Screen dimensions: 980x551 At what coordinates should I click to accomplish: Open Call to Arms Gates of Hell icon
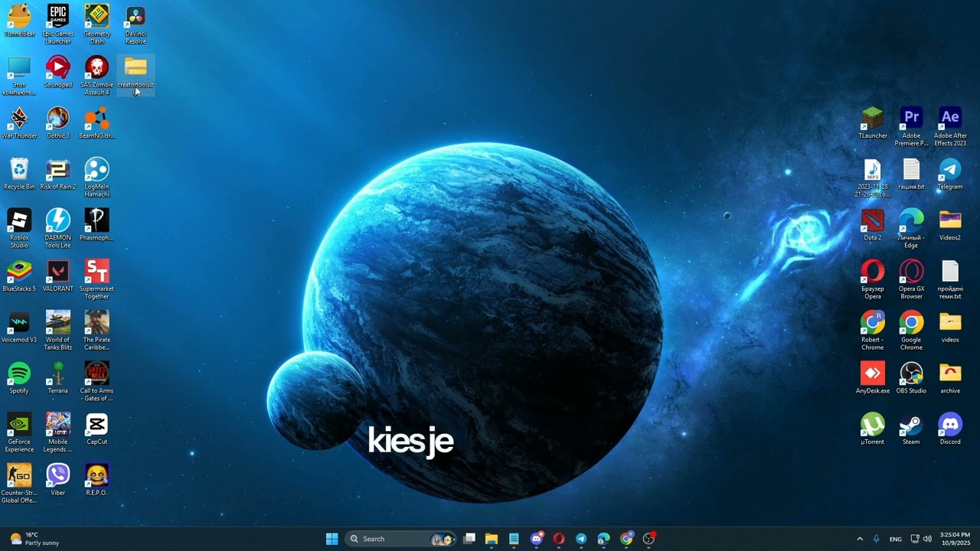pyautogui.click(x=96, y=381)
